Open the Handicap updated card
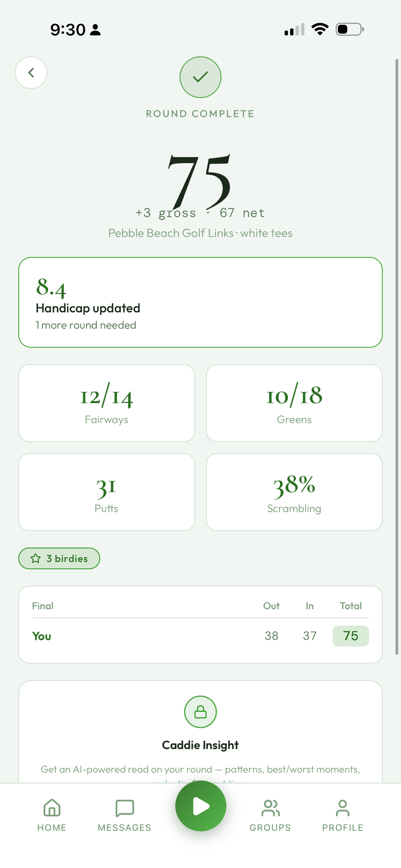 point(200,302)
